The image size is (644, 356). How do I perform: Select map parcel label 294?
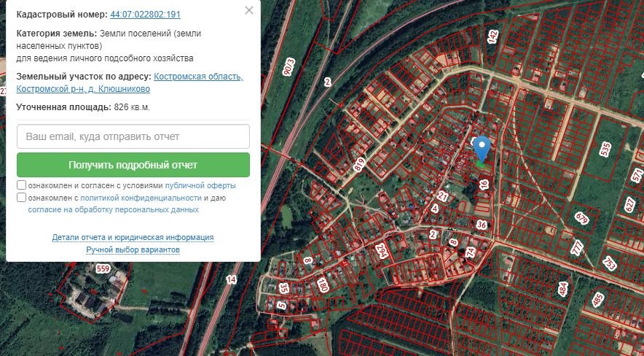tap(381, 252)
